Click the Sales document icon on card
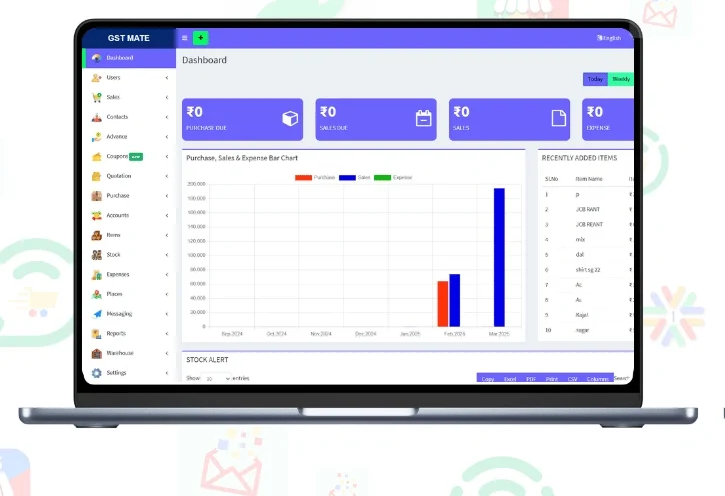The height and width of the screenshot is (496, 725). pyautogui.click(x=559, y=119)
